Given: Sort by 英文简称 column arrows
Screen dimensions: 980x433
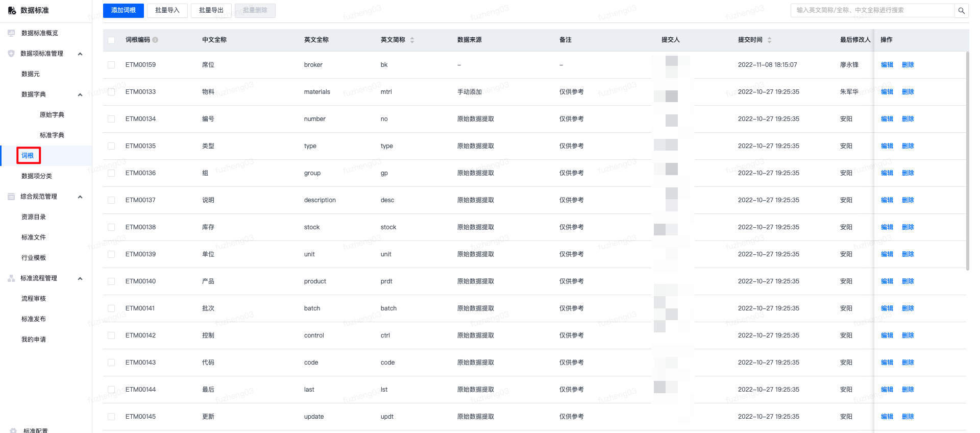Looking at the screenshot, I should coord(412,40).
